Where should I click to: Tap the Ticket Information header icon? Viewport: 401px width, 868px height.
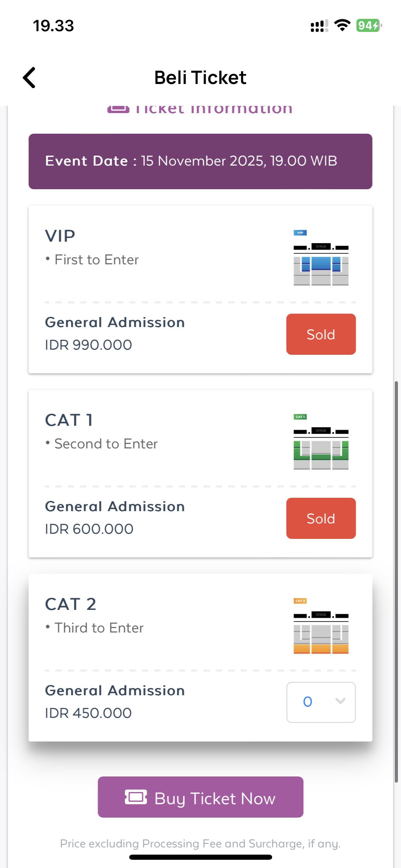pos(118,109)
